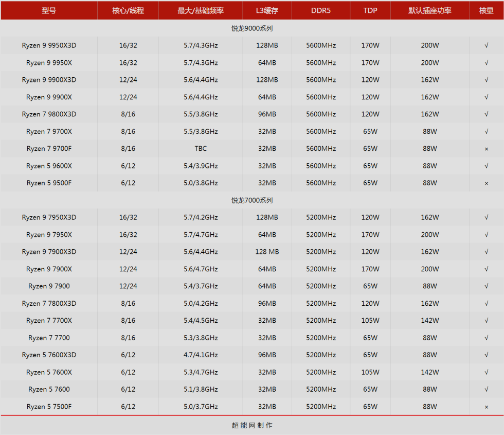Select the Ryzen 9 9950X3D model name

pyautogui.click(x=49, y=45)
